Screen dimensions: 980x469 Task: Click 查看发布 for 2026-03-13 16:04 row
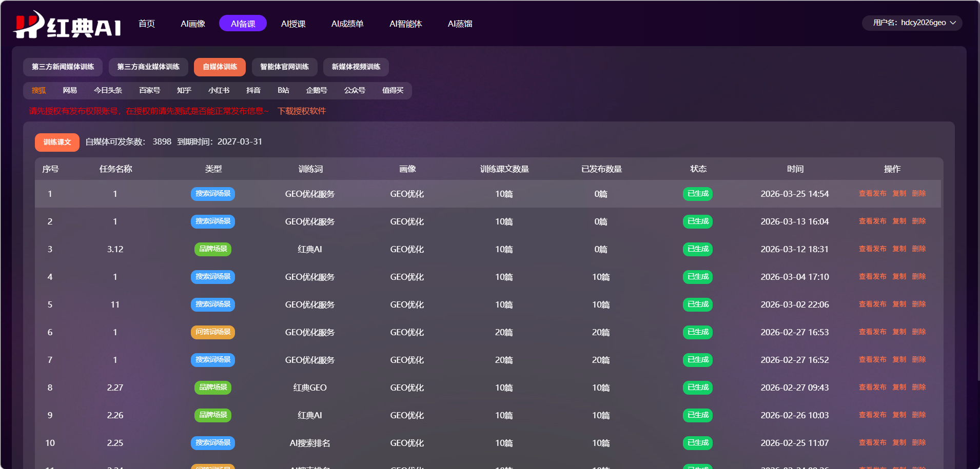[872, 221]
